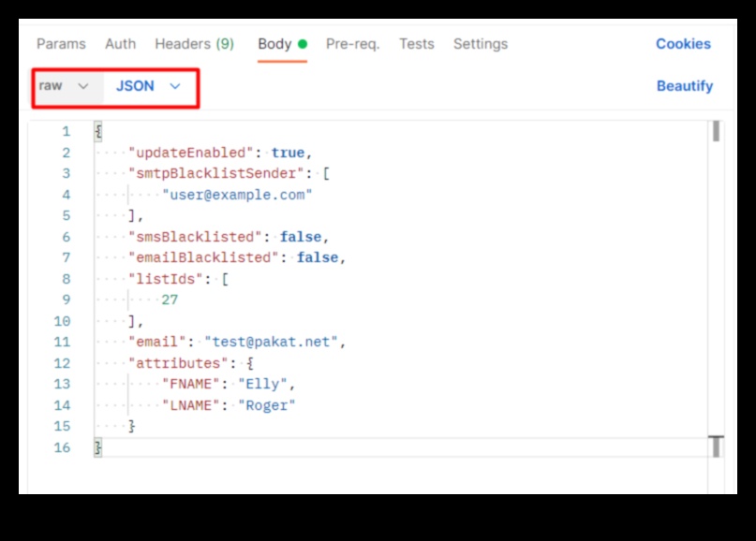
Task: Click the "Roger" LNAME value
Action: click(266, 405)
